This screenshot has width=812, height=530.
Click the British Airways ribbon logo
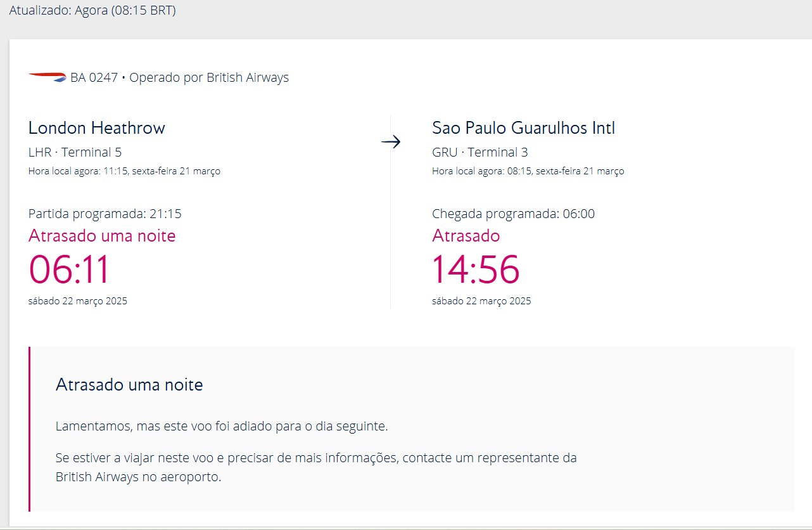click(48, 77)
